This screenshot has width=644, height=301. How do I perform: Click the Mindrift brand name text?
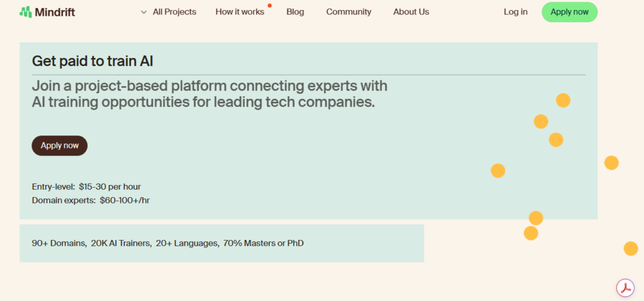55,13
